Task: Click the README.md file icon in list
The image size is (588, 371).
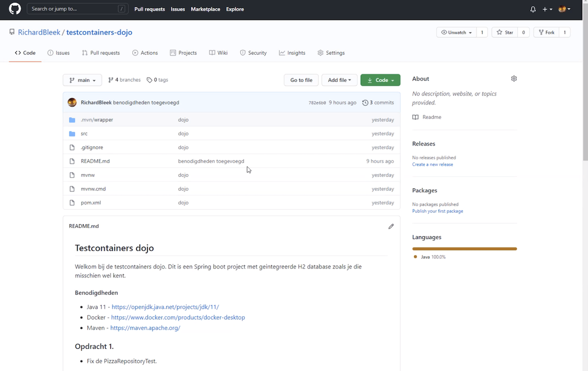Action: pyautogui.click(x=72, y=161)
